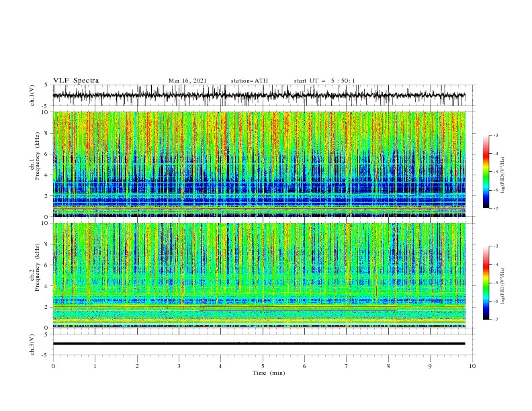Click the "Time (min)" x-axis label
532x411 pixels.
(269, 373)
